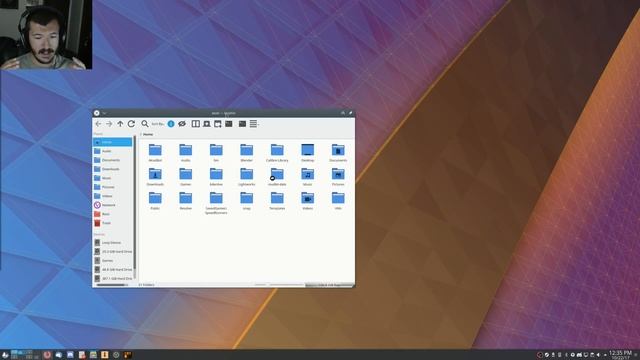640x360 pixels.
Task: Select the Templates folder
Action: (x=277, y=201)
